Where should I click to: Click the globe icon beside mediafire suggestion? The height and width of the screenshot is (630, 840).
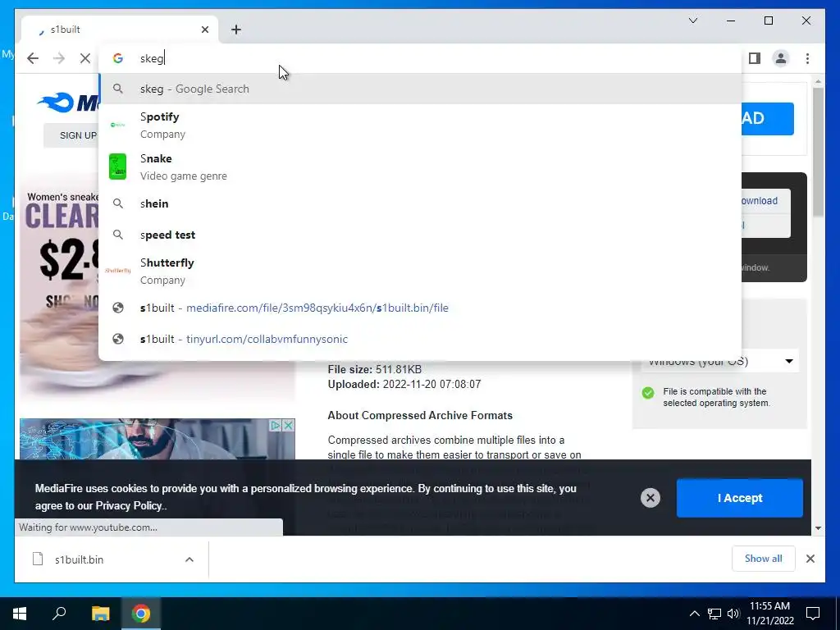point(118,308)
